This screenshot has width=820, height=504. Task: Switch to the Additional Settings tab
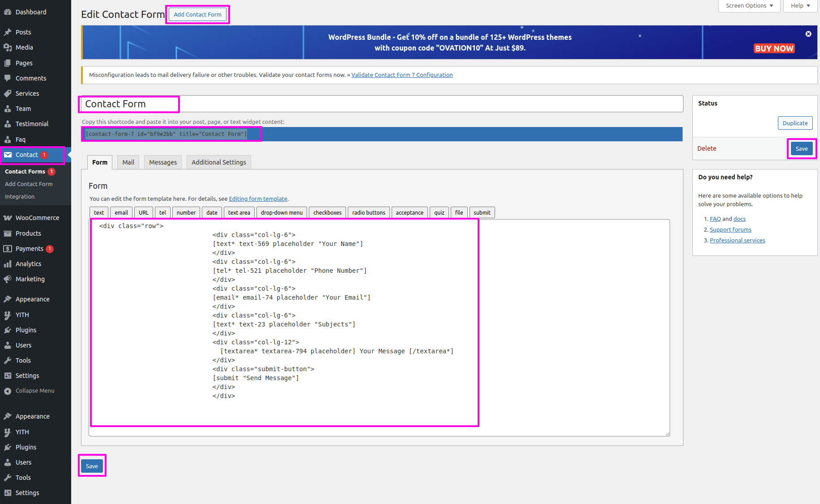[218, 162]
